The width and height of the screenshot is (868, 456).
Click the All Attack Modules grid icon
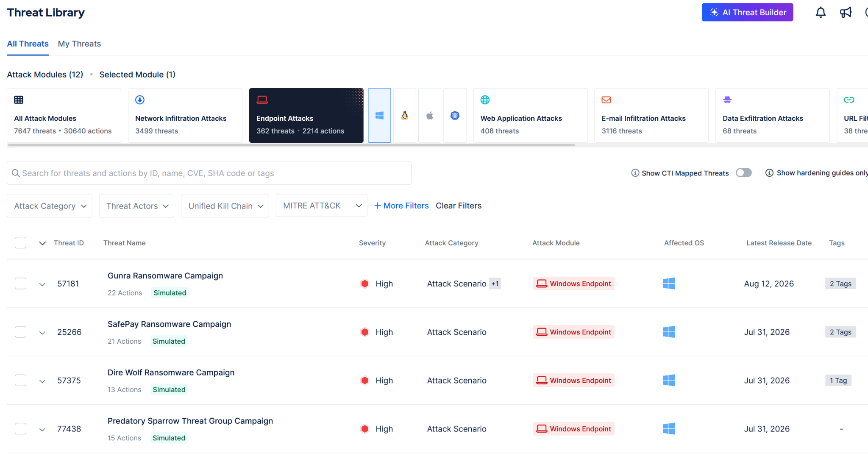point(19,100)
